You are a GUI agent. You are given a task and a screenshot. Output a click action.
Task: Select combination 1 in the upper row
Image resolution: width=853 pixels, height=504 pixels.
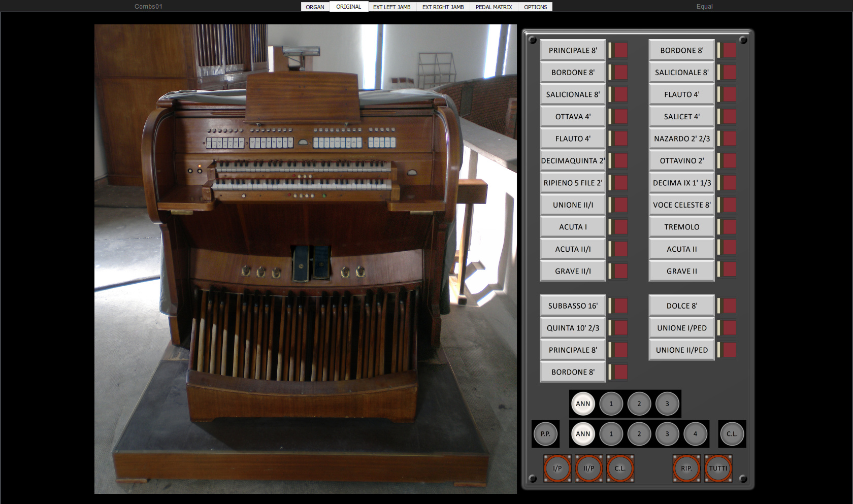click(x=611, y=404)
